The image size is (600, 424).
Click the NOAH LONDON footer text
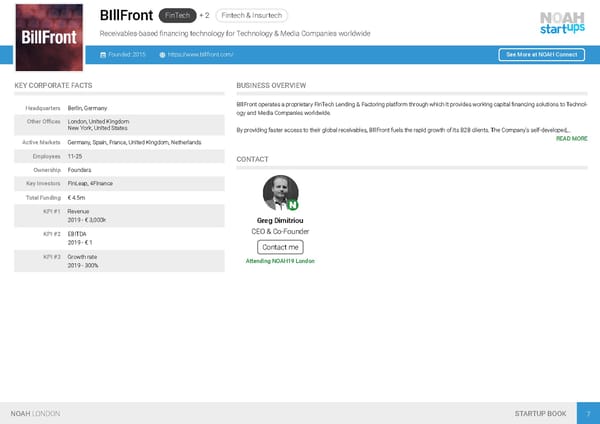click(35, 413)
